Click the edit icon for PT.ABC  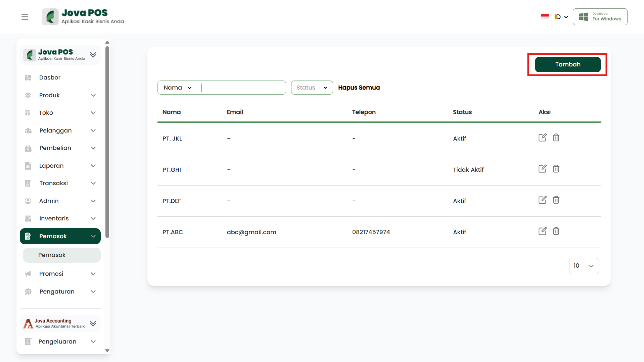pos(542,231)
